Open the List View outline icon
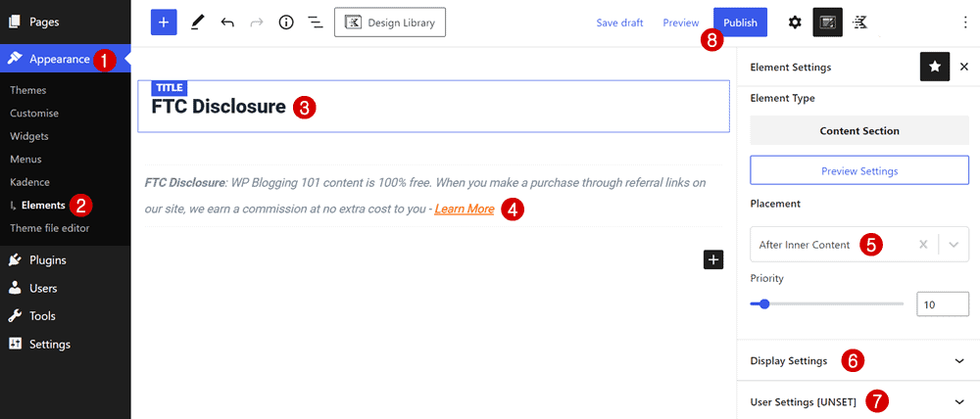 316,22
